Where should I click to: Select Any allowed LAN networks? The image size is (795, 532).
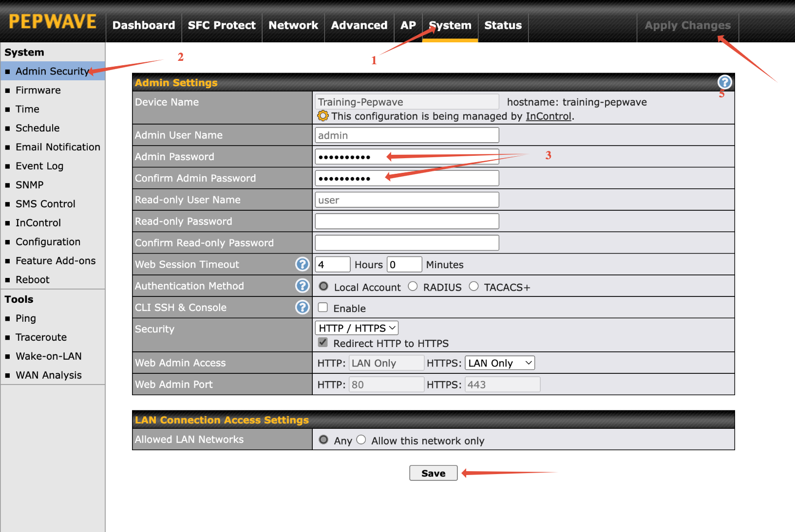click(x=323, y=440)
